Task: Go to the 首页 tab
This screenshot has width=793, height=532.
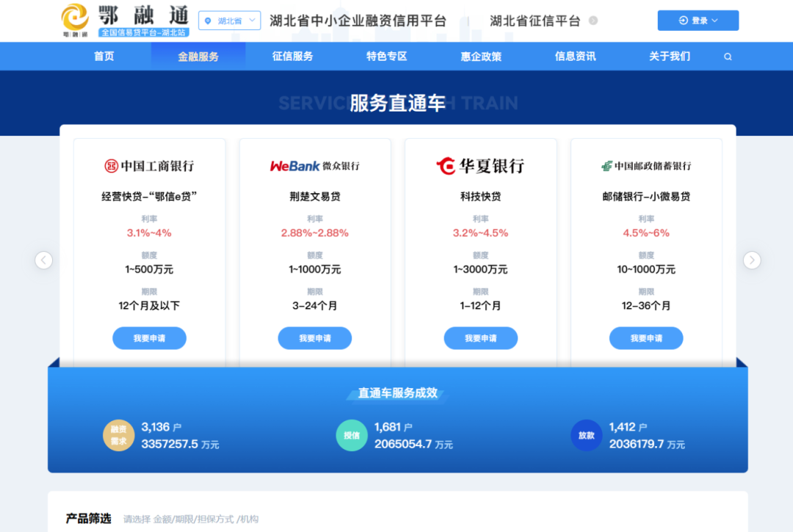Action: (x=104, y=57)
